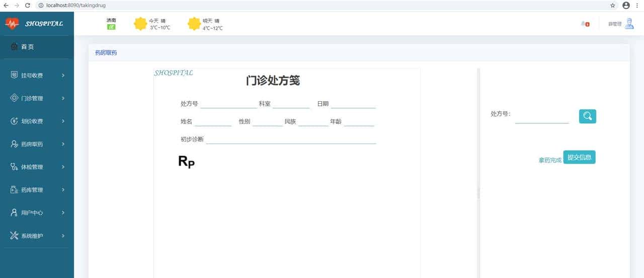The width and height of the screenshot is (644, 278).
Task: Click the 门诊处方笺 heading text
Action: point(273,81)
